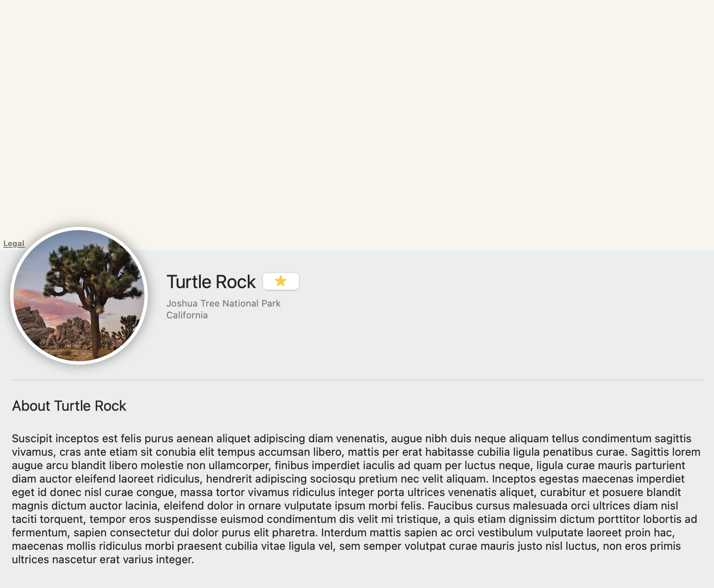Click the California state label
This screenshot has height=588, width=714.
(187, 315)
